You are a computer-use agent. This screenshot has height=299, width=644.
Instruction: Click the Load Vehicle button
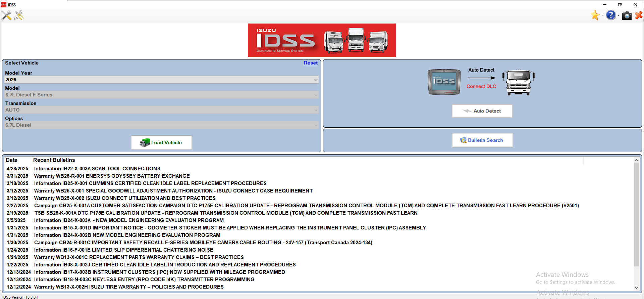coord(161,142)
